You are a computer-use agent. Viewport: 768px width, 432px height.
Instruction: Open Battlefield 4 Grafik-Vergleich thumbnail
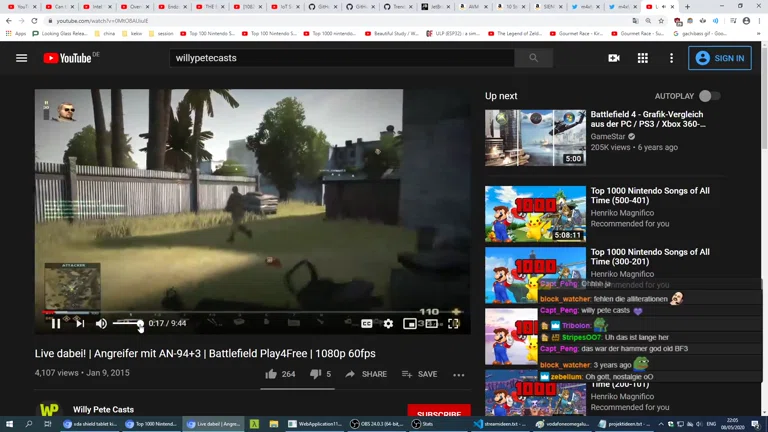tap(535, 138)
